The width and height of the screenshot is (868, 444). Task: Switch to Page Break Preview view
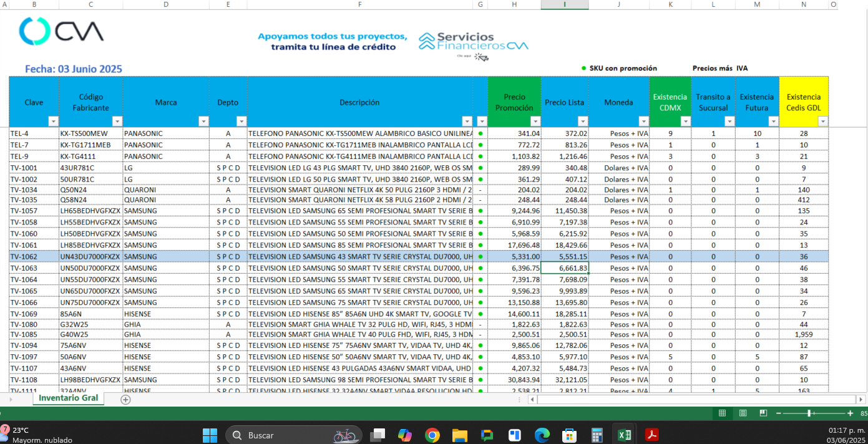point(763,413)
